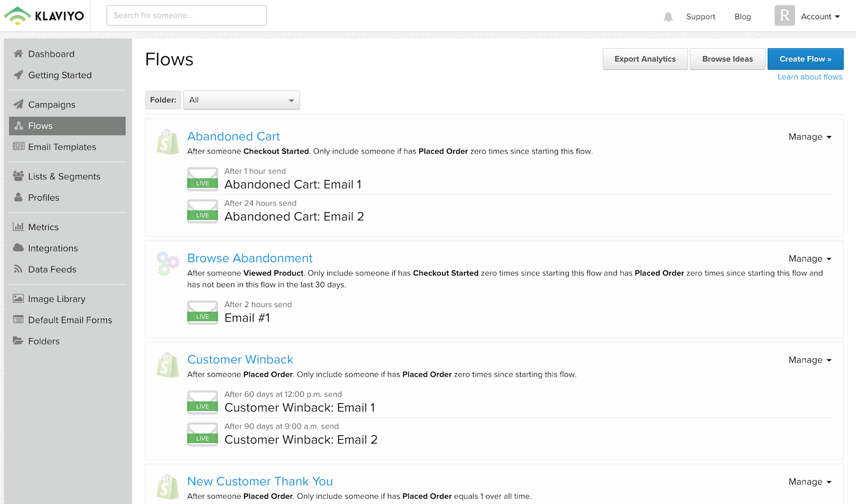Viewport: 856px width, 504px height.
Task: Click the LIVE envelope for Abandoned Cart Email 1
Action: click(x=202, y=179)
